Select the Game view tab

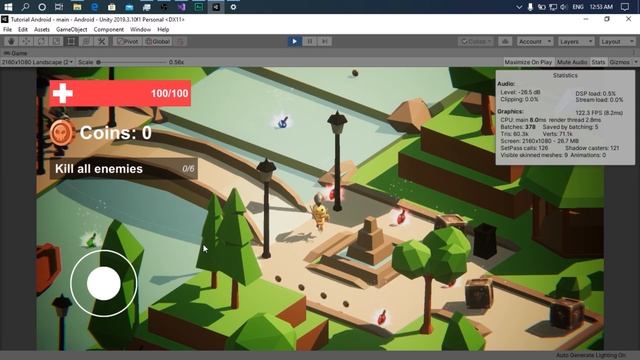click(16, 53)
